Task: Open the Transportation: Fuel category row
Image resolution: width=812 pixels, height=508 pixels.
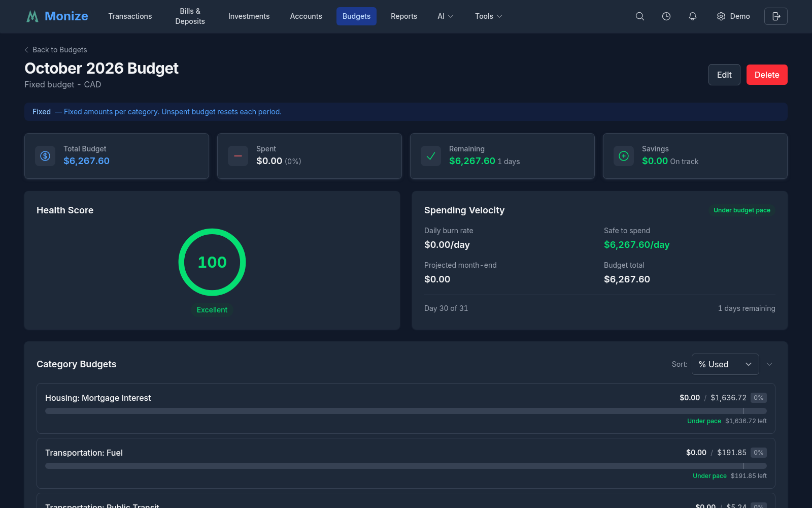Action: [406, 463]
